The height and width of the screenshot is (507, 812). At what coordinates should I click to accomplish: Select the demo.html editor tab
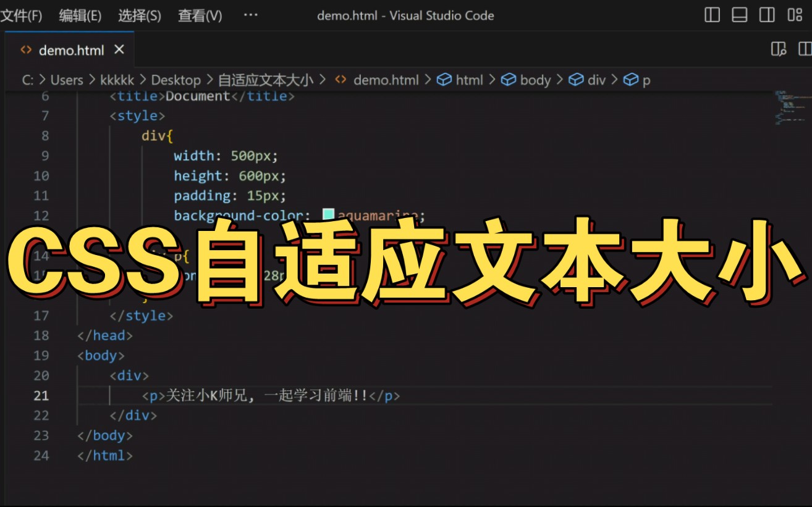point(72,49)
